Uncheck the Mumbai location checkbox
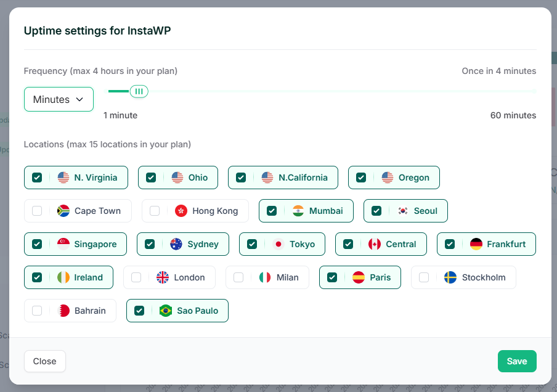 point(272,211)
